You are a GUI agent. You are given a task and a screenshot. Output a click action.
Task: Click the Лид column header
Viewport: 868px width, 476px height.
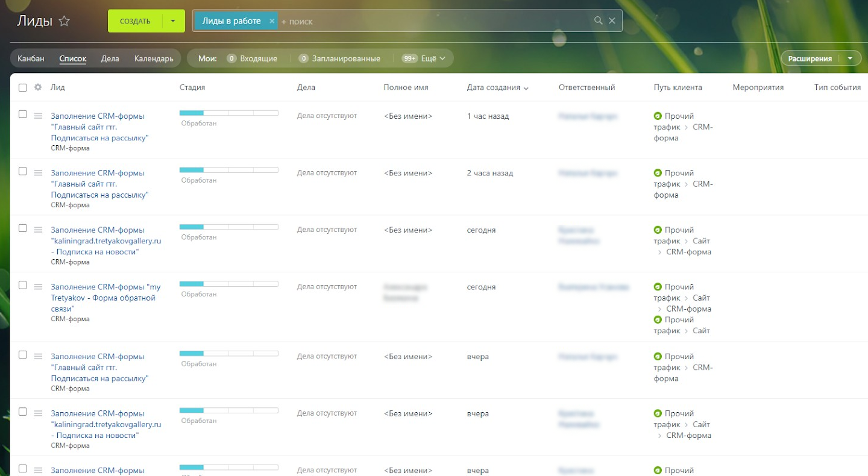click(58, 87)
